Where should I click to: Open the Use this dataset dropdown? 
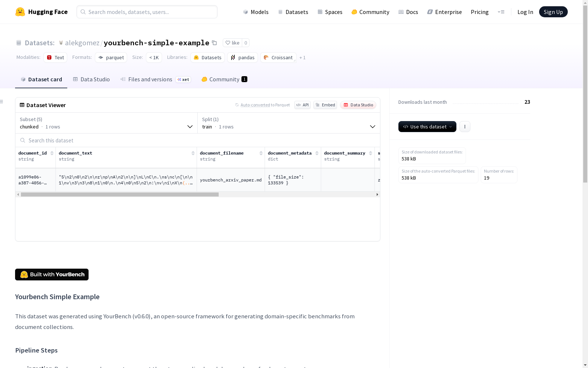427,127
